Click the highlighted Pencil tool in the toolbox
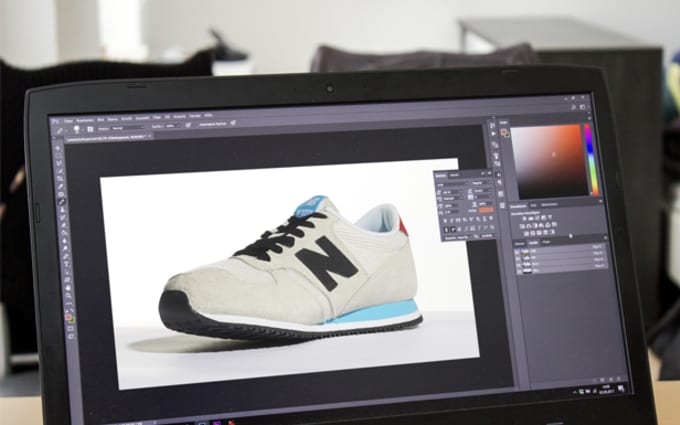The width and height of the screenshot is (680, 425). coord(61,202)
